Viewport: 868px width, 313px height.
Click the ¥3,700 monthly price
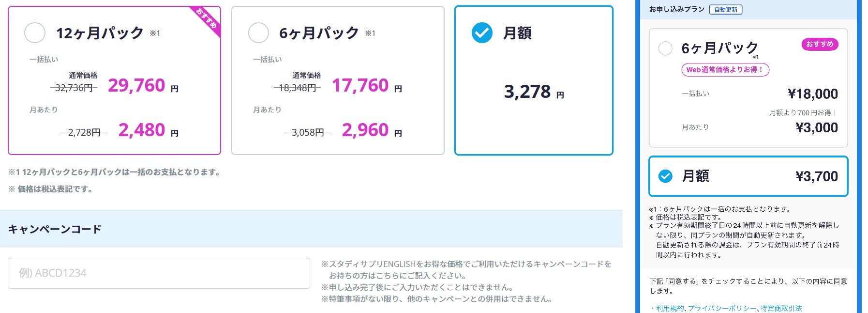[817, 176]
